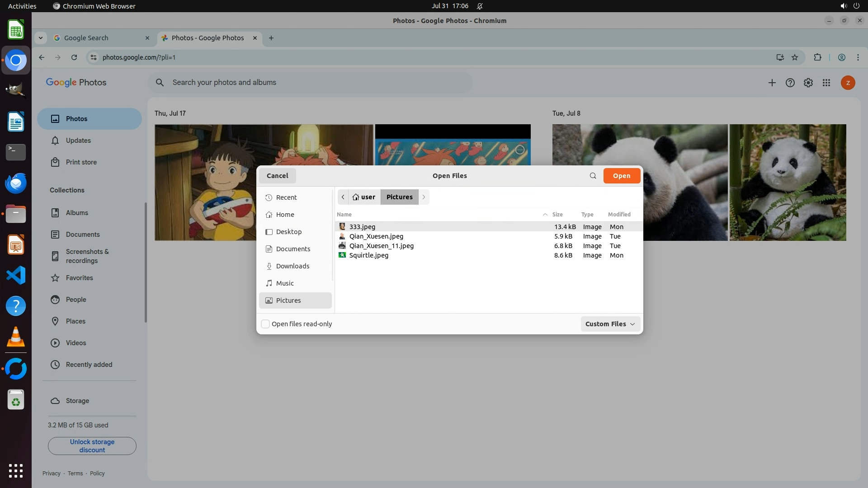
Task: Open the tab search dropdown arrow
Action: coord(41,38)
